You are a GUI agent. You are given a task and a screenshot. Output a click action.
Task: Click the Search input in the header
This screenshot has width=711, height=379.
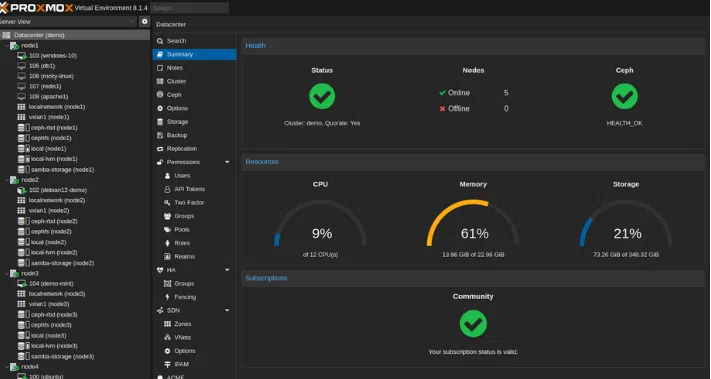[190, 8]
